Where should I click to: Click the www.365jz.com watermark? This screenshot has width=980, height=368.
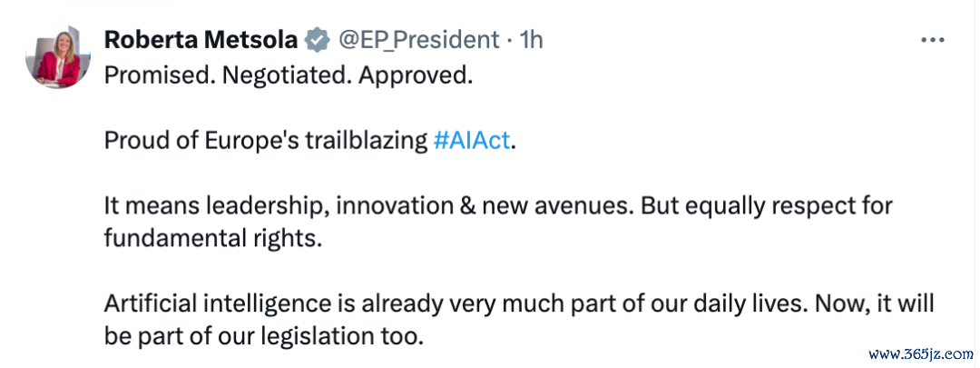pos(917,353)
